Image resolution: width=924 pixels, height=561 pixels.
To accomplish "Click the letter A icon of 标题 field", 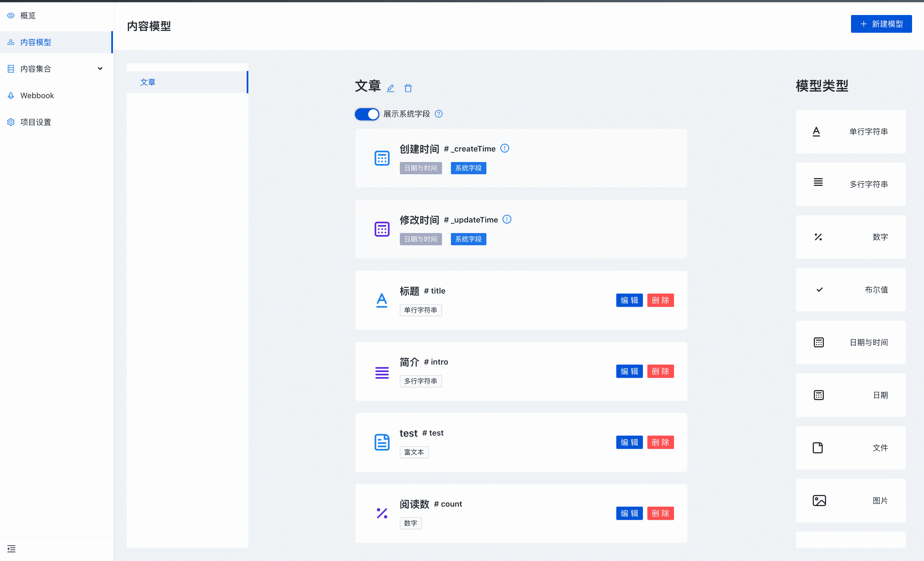I will coord(382,300).
